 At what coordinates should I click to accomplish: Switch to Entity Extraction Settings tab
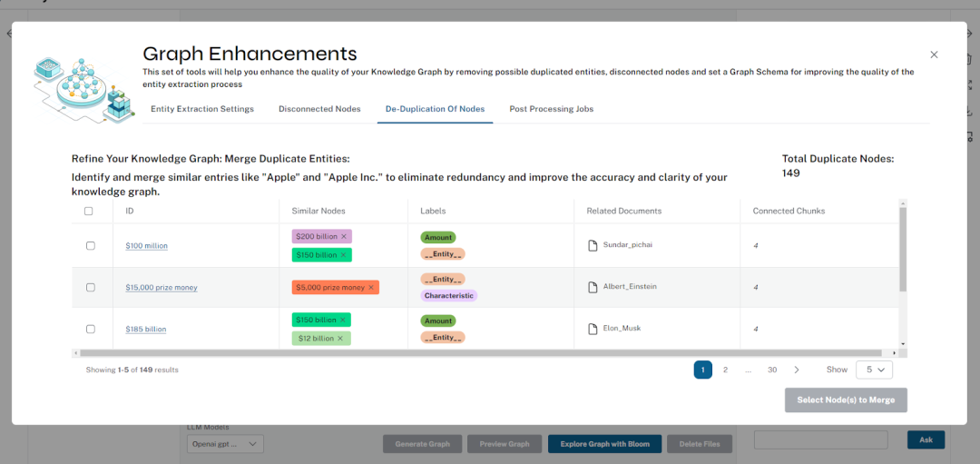pyautogui.click(x=202, y=109)
